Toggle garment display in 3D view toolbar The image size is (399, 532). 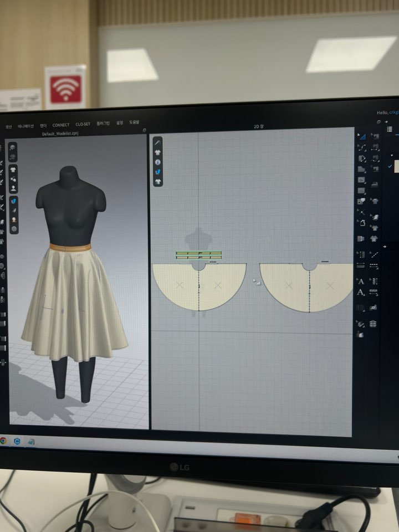(x=13, y=169)
